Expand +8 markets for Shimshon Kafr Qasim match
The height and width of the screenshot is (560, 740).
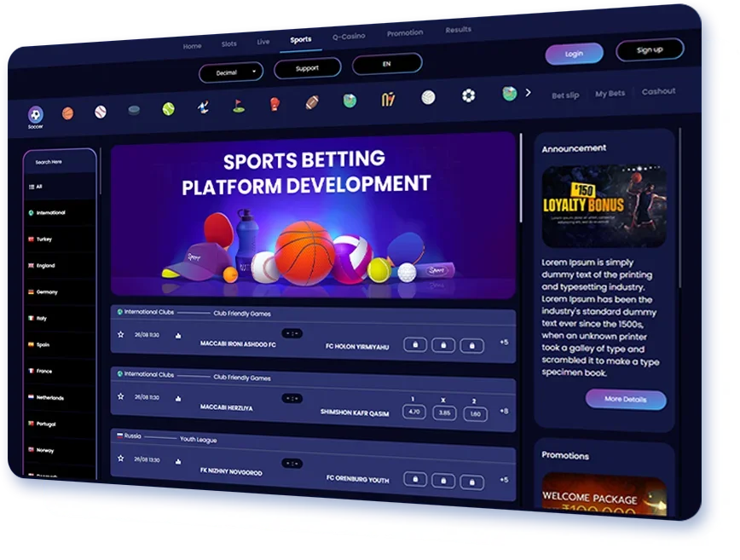pos(504,411)
